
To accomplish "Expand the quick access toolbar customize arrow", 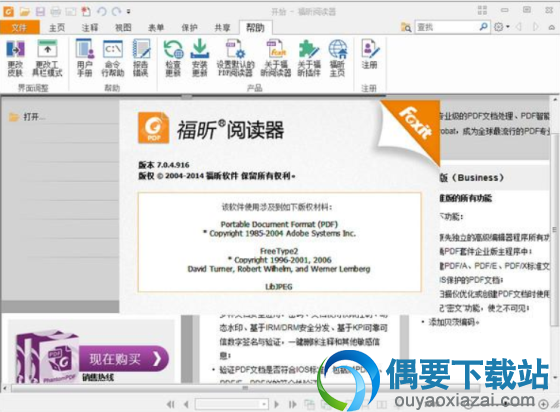I will 129,12.
